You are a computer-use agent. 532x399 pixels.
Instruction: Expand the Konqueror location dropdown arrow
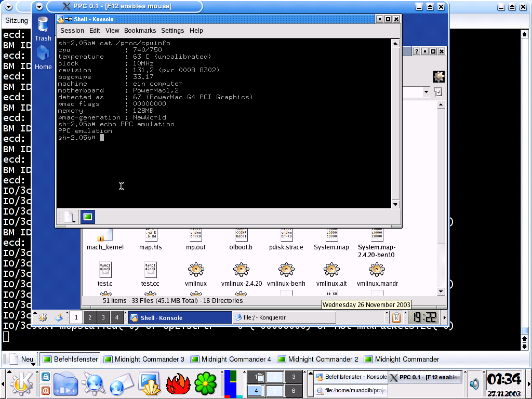click(x=426, y=92)
